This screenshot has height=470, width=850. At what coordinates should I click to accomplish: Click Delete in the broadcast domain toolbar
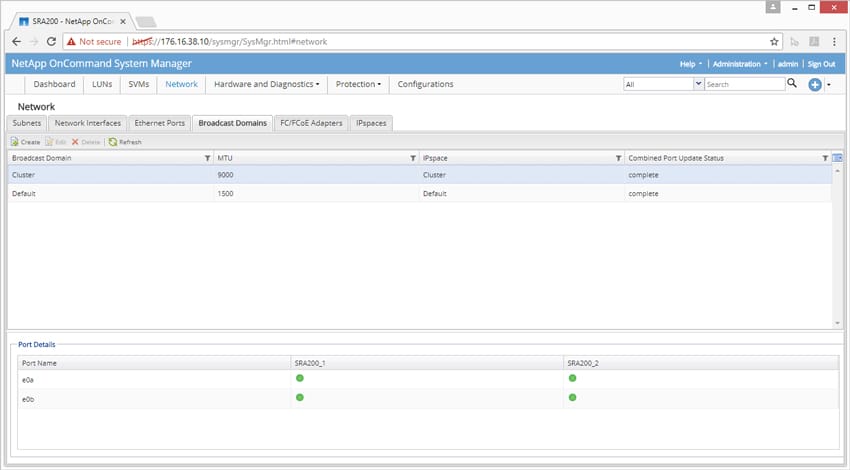click(86, 142)
